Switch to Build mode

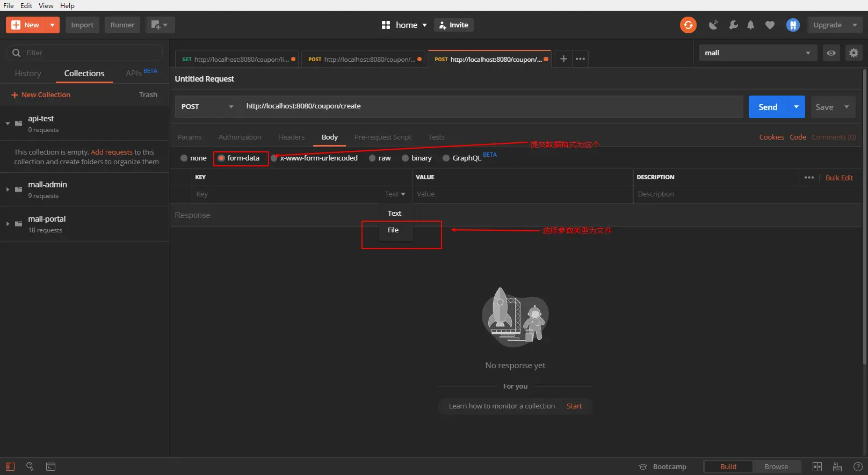click(x=728, y=466)
